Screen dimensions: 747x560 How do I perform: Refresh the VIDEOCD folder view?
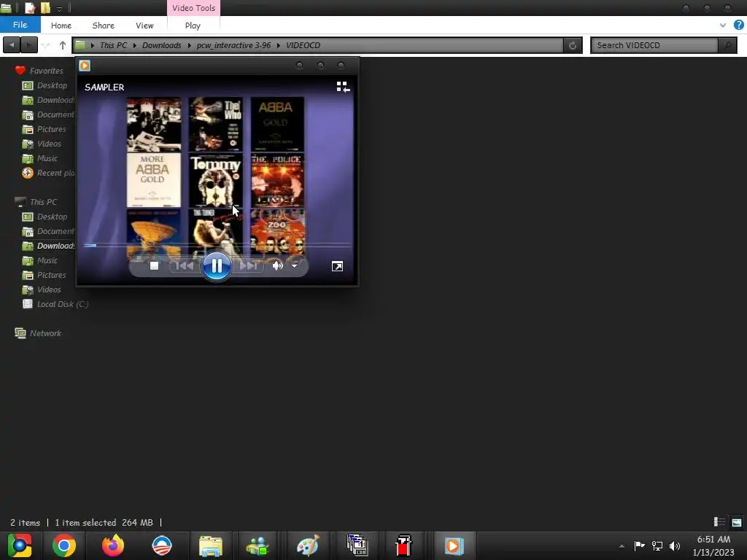coord(573,45)
